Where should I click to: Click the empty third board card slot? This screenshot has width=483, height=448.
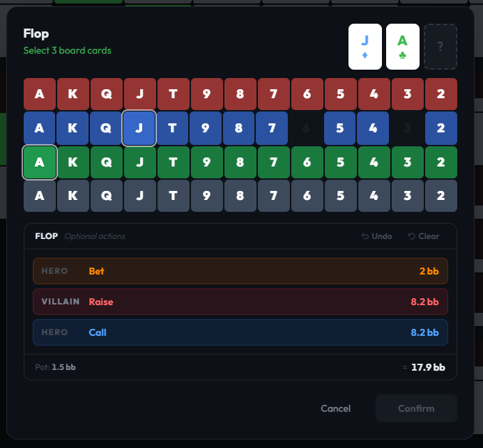[x=440, y=47]
